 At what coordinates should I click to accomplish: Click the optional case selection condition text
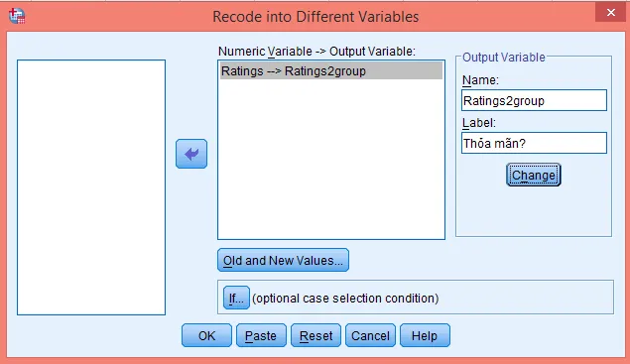[345, 299]
